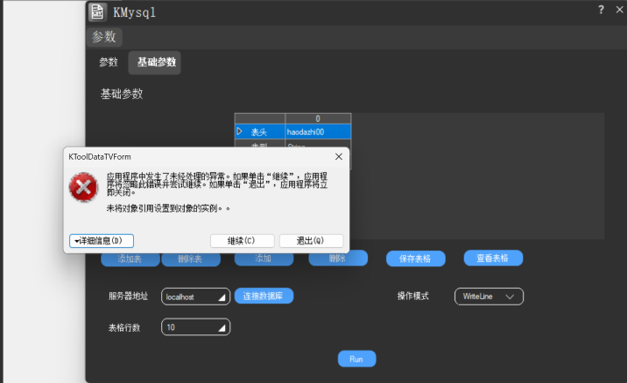Screen dimensions: 627x383
Task: Click 退出(Q) to quit application
Action: pyautogui.click(x=311, y=241)
